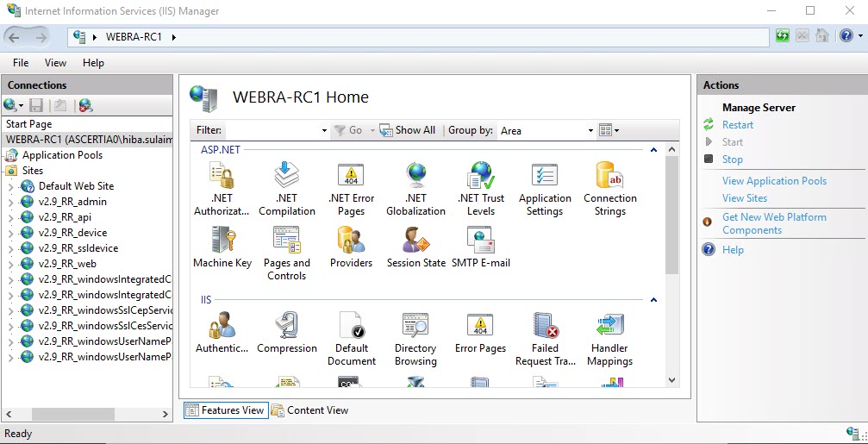Open the View menu
Image resolution: width=868 pixels, height=444 pixels.
click(x=55, y=63)
